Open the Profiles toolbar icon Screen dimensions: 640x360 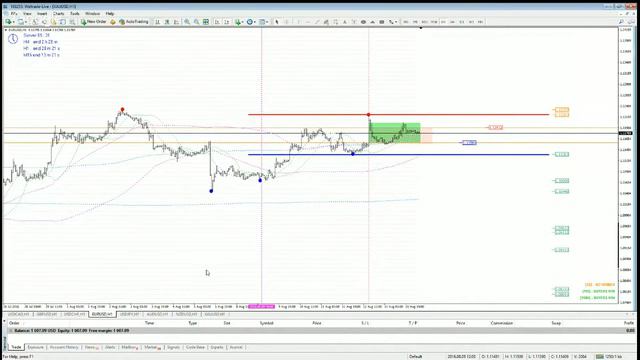[20, 22]
